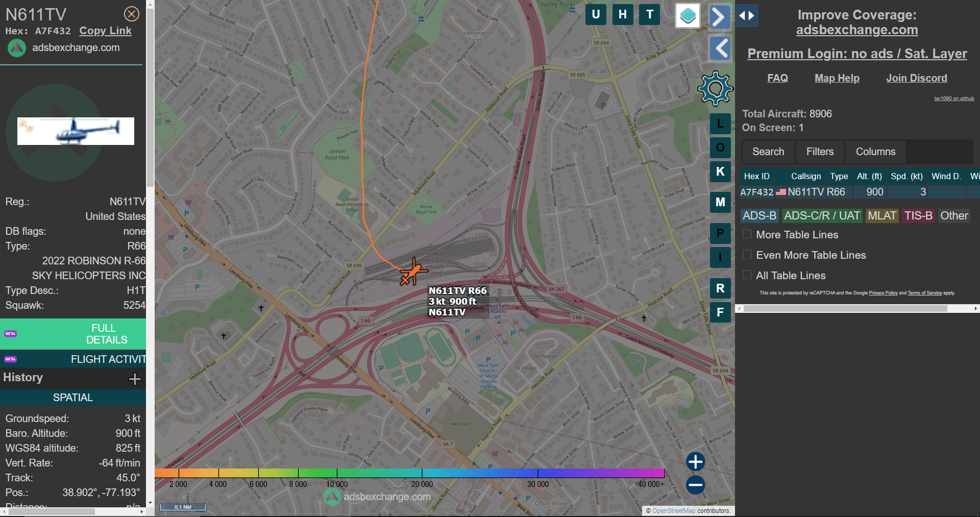The height and width of the screenshot is (517, 980).
Task: Switch to the Filters tab
Action: (x=820, y=152)
